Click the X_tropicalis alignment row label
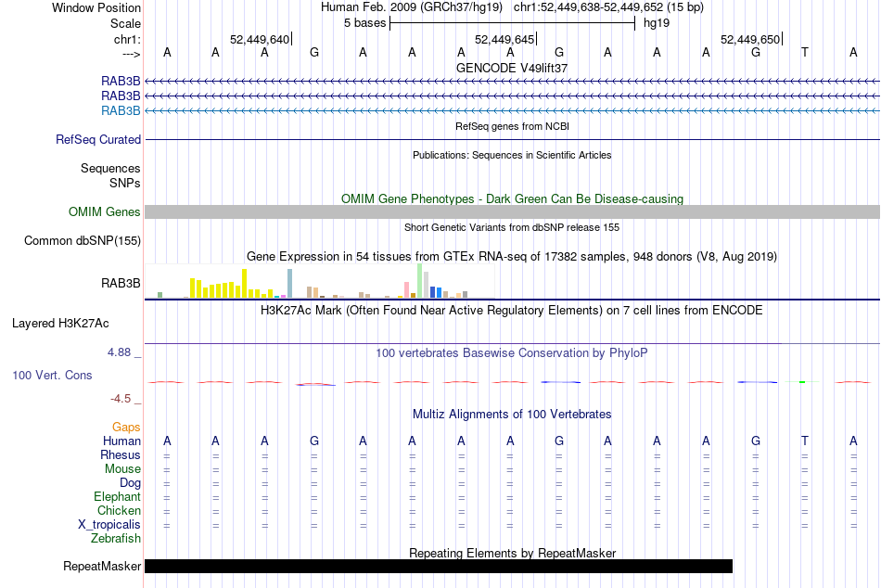The image size is (881, 588). [x=109, y=525]
